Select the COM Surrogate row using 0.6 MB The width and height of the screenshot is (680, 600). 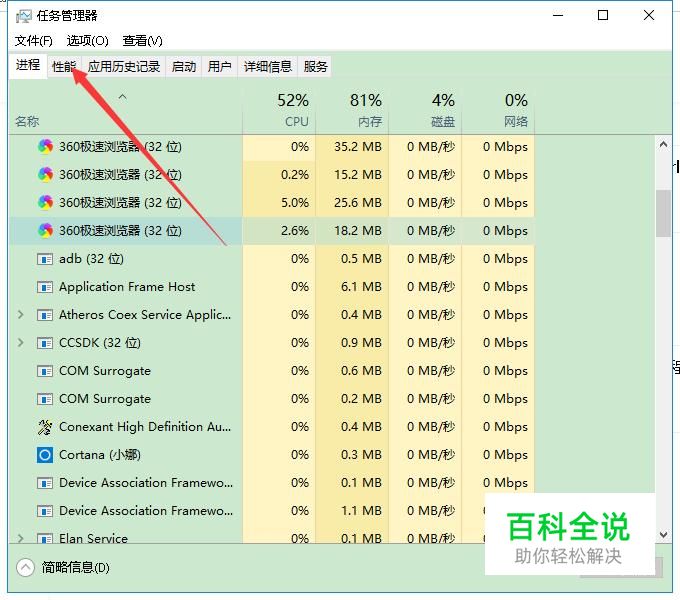[x=271, y=371]
